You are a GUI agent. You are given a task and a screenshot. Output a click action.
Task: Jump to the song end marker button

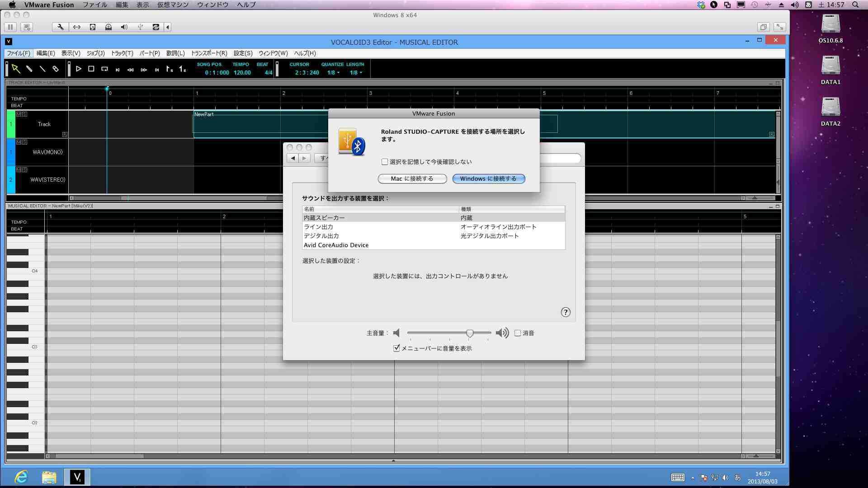pyautogui.click(x=157, y=70)
